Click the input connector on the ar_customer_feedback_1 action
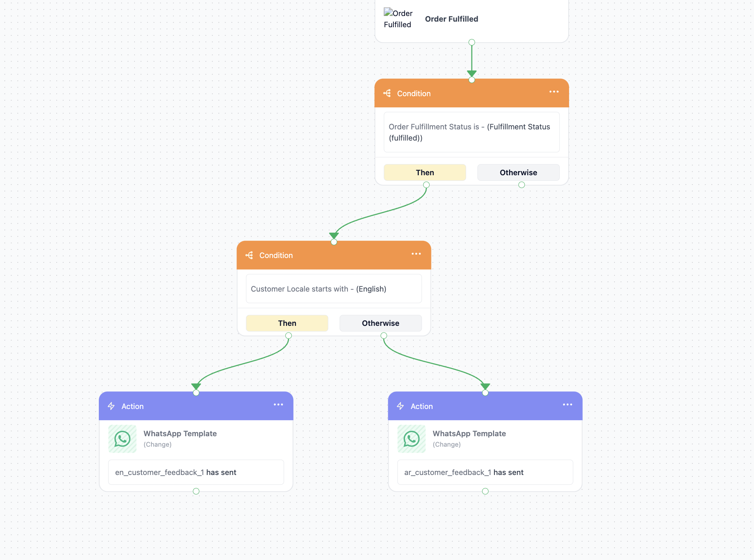Screen dimensions: 754x560 [485, 393]
